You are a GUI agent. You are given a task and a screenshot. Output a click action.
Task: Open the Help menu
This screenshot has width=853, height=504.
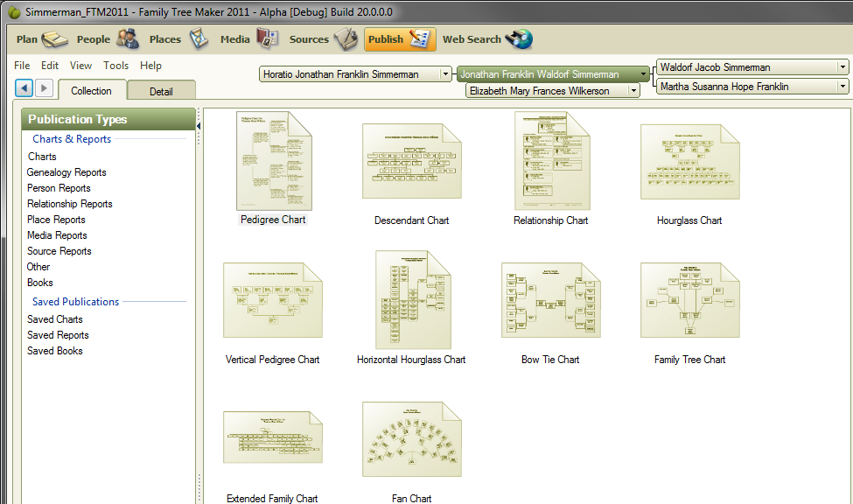pyautogui.click(x=150, y=66)
